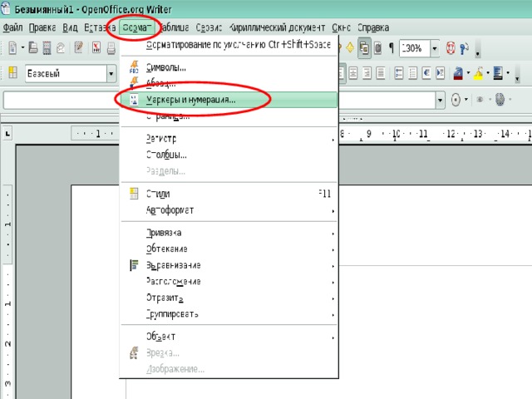Viewport: 532px width, 399px height.
Task: Expand the Автоформат submenu
Action: (229, 210)
